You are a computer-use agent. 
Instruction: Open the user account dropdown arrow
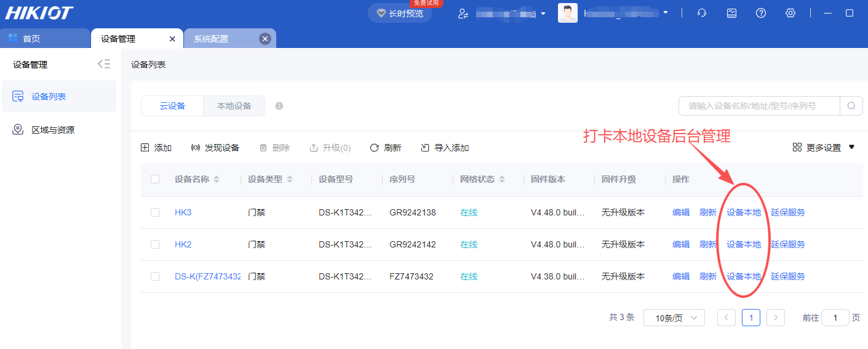coord(666,13)
